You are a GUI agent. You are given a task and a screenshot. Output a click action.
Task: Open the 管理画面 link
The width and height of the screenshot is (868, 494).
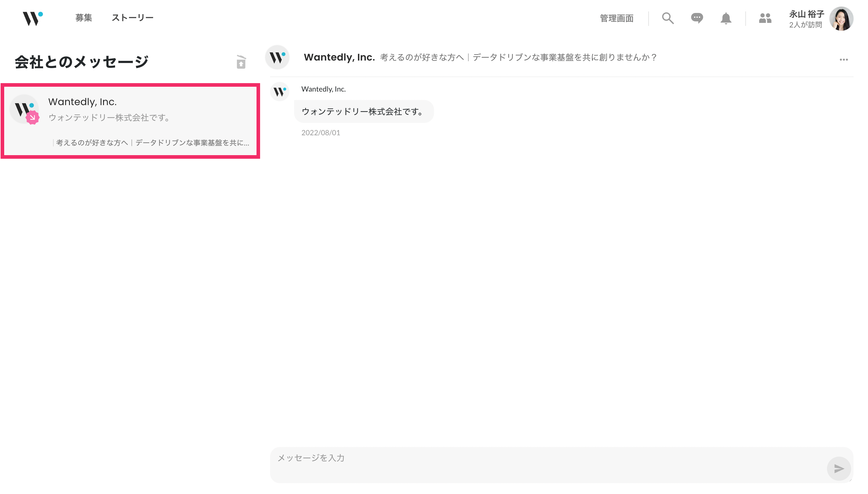tap(616, 18)
